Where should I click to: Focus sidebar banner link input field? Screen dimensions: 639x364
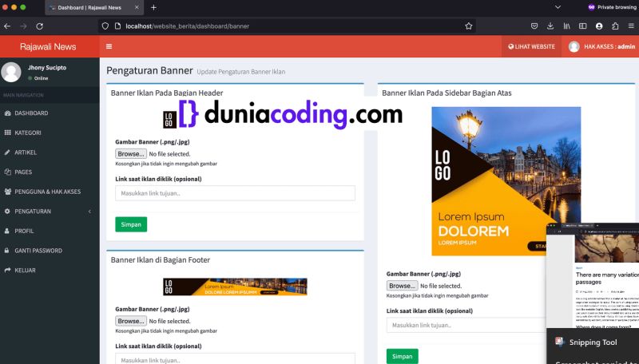point(466,326)
